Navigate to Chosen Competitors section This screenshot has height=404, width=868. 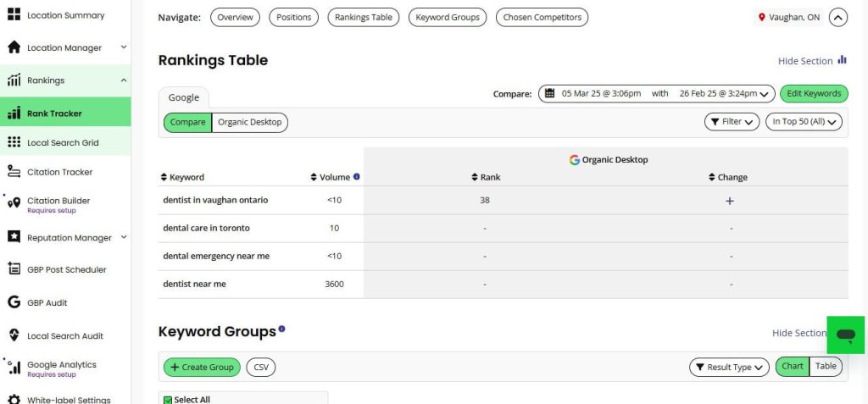pos(542,17)
